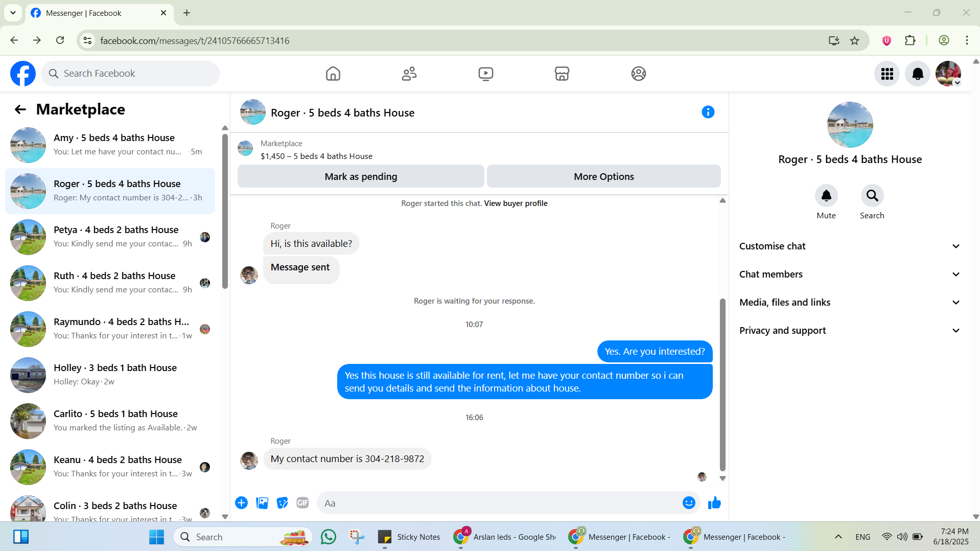980x551 pixels.
Task: Open the Video tab icon
Action: tap(486, 74)
